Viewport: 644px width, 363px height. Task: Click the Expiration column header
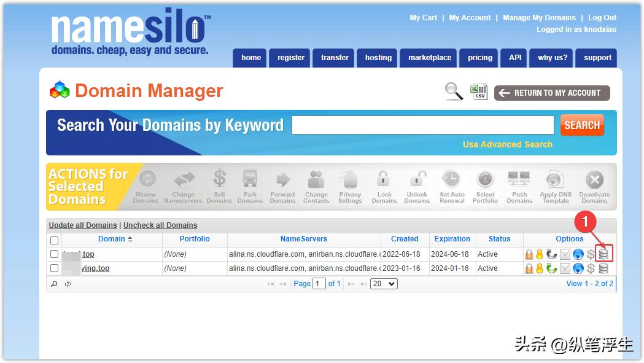(452, 239)
